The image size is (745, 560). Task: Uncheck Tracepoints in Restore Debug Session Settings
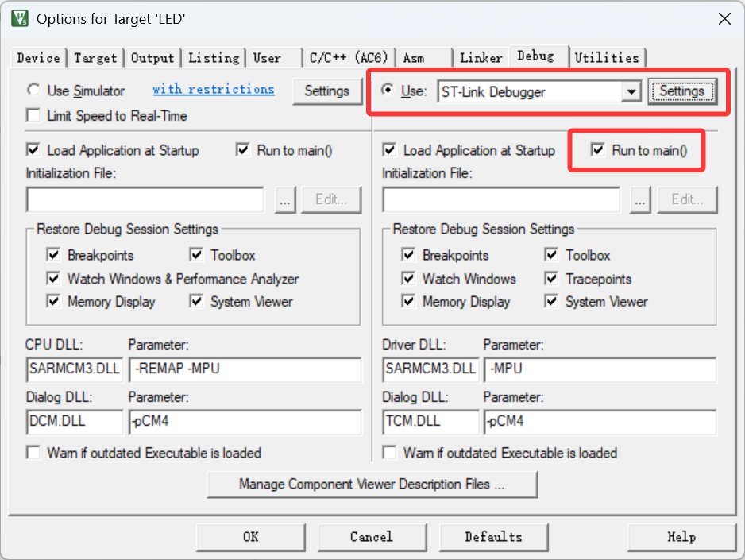coord(551,279)
